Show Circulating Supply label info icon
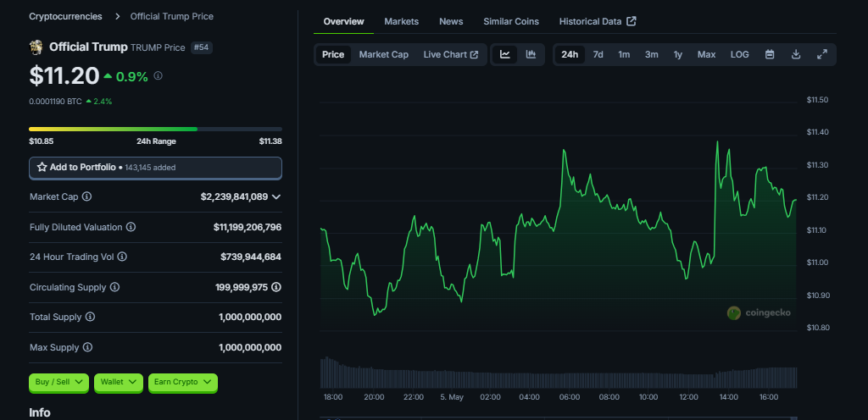Image resolution: width=868 pixels, height=420 pixels. click(x=114, y=287)
